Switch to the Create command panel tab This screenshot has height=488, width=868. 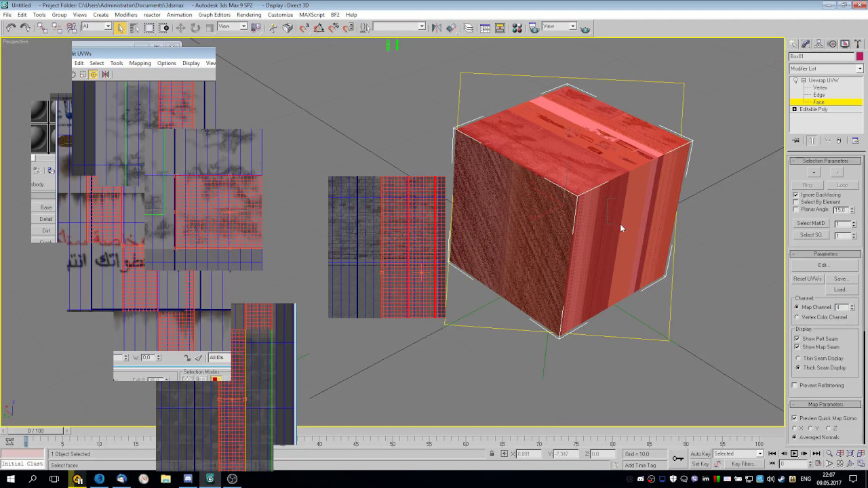coord(793,44)
